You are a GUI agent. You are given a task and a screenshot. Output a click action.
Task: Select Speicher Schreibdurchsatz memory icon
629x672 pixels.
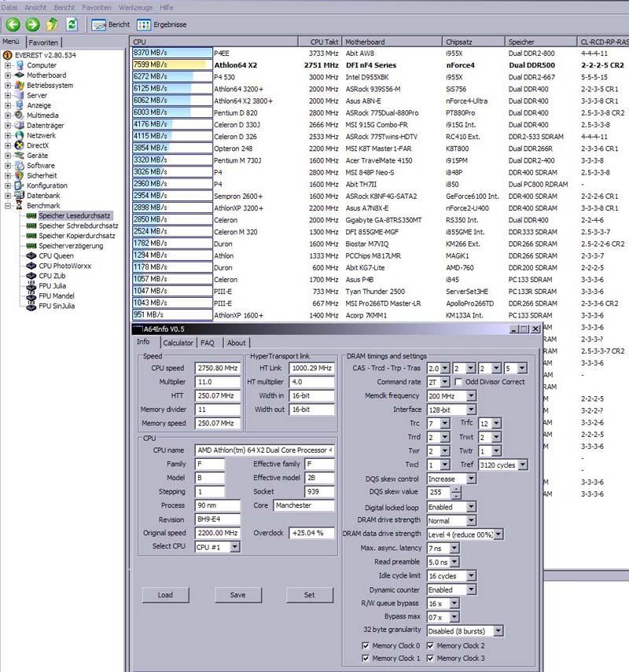[31, 226]
